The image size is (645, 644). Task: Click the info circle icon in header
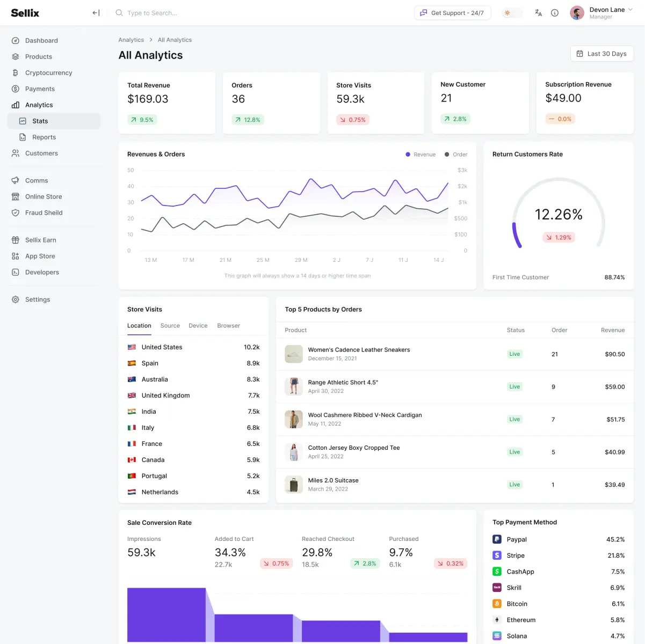pos(555,13)
